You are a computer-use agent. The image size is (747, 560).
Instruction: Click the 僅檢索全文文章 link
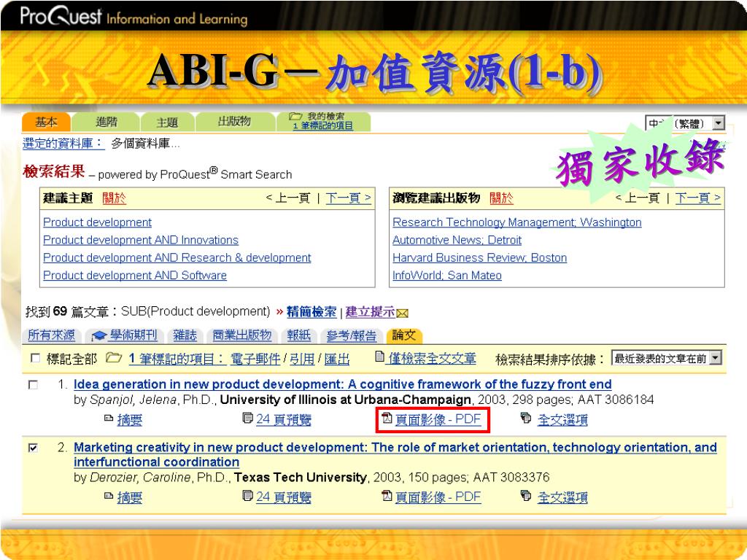432,359
